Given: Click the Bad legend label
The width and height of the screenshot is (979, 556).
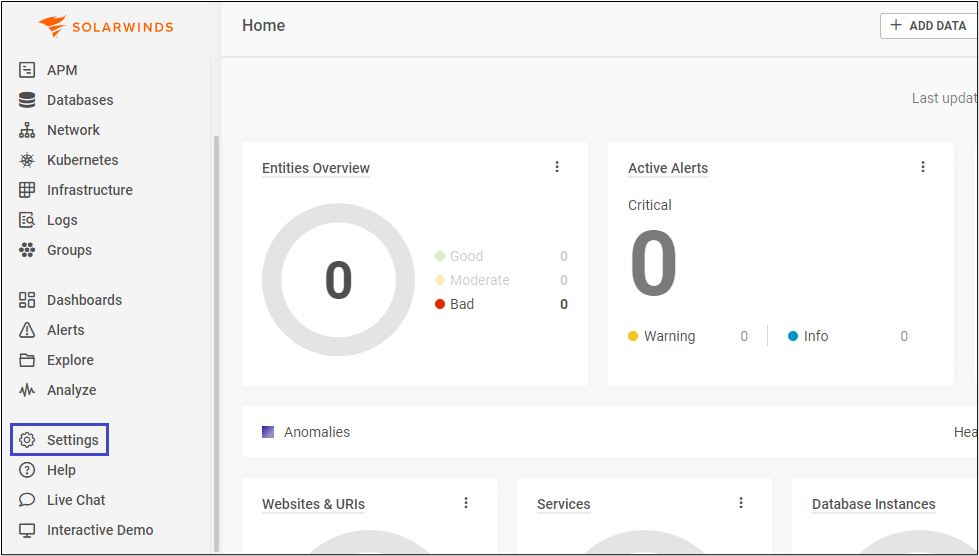Looking at the screenshot, I should [x=462, y=304].
